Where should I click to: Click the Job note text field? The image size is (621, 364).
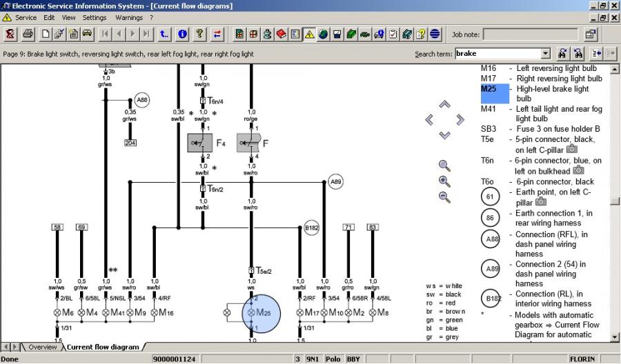pos(530,34)
